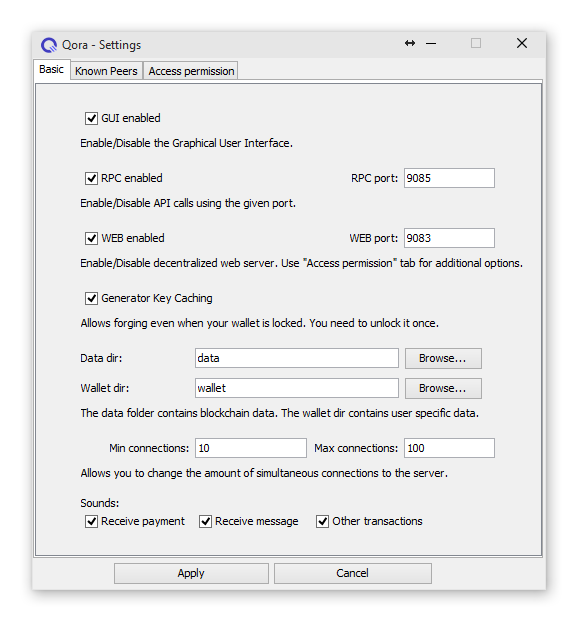This screenshot has height=622, width=578.
Task: Click the 'Max connections:' label
Action: click(356, 448)
